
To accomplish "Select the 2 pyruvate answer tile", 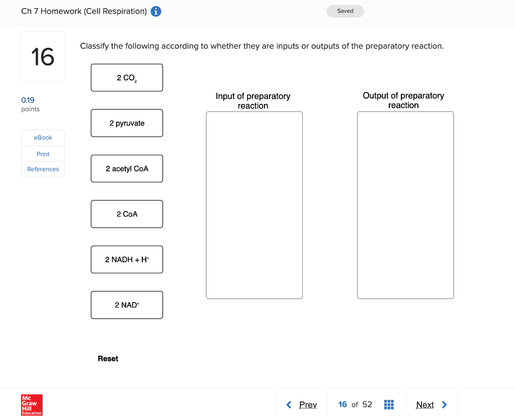I will [127, 123].
